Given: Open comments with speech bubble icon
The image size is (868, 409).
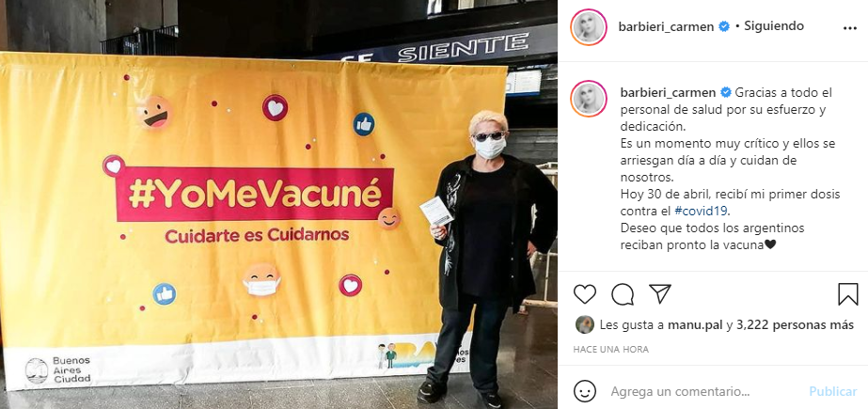Looking at the screenshot, I should [x=623, y=294].
